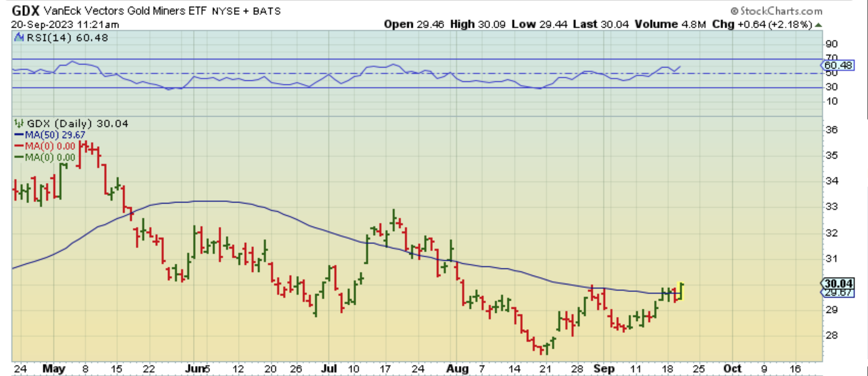Click the "High 30.09" quote value
This screenshot has height=376, width=868.
pos(477,24)
